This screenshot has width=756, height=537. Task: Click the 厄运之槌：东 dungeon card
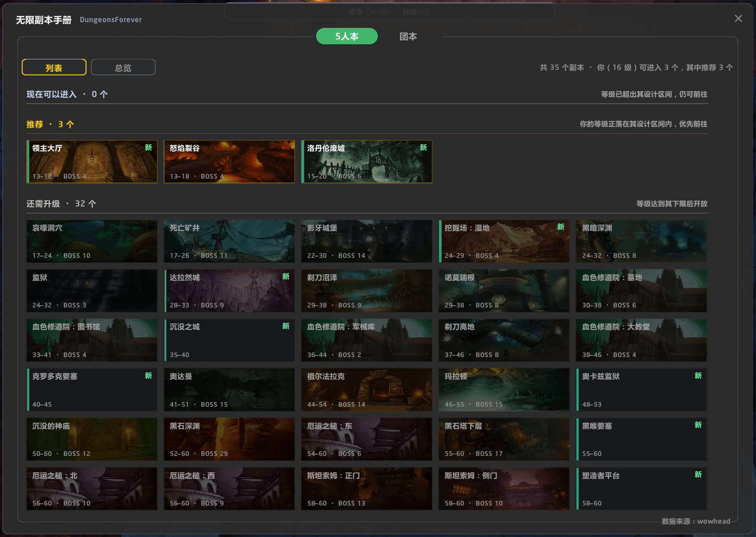367,440
